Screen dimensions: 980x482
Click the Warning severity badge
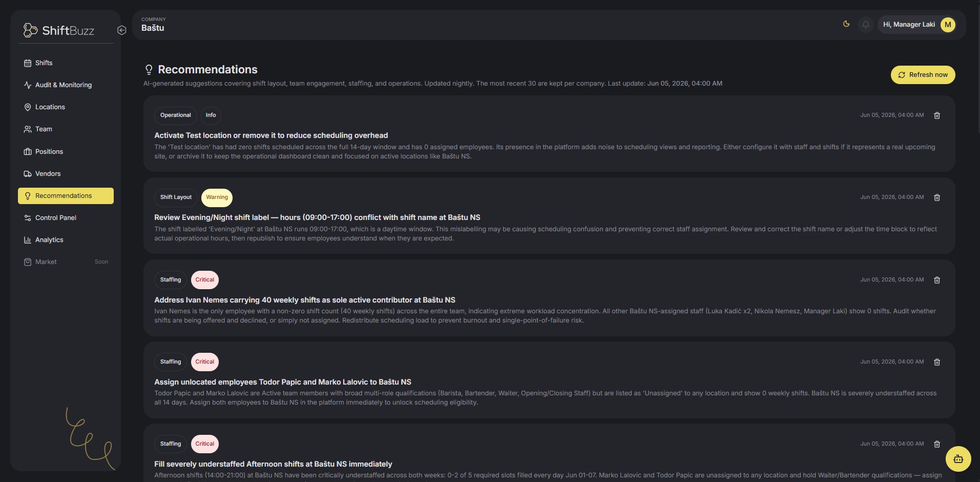217,197
